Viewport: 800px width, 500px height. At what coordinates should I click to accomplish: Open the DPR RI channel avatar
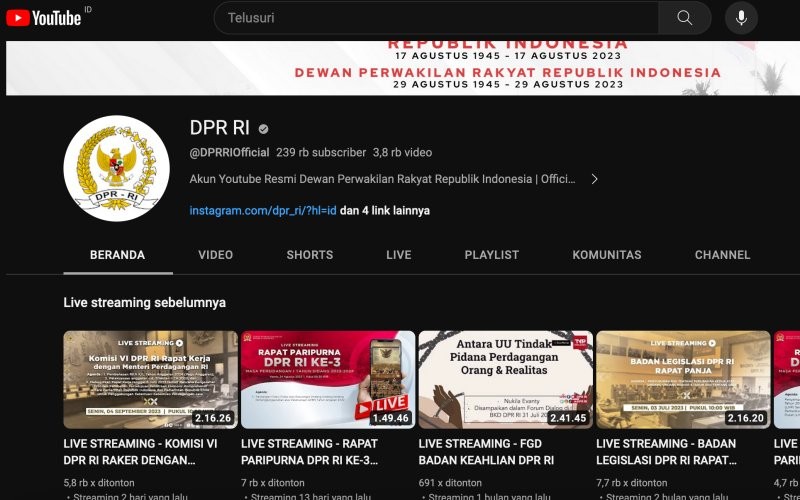click(x=116, y=168)
